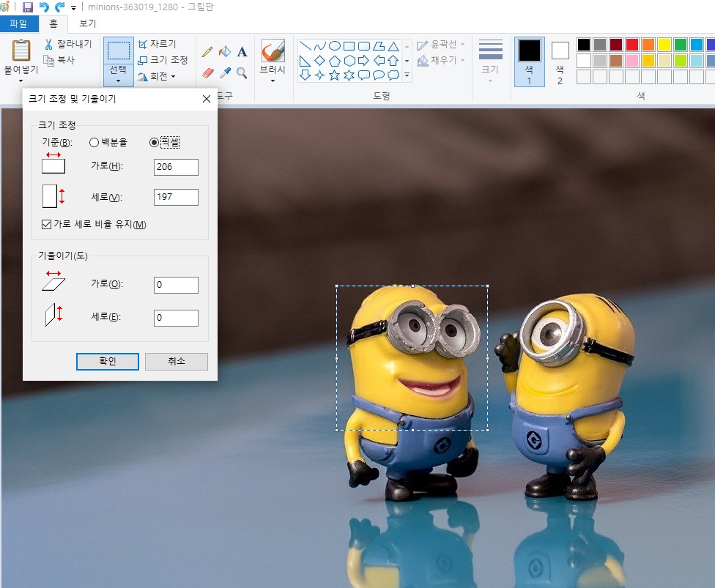Select the 백분율 percentage radio button

(x=94, y=142)
